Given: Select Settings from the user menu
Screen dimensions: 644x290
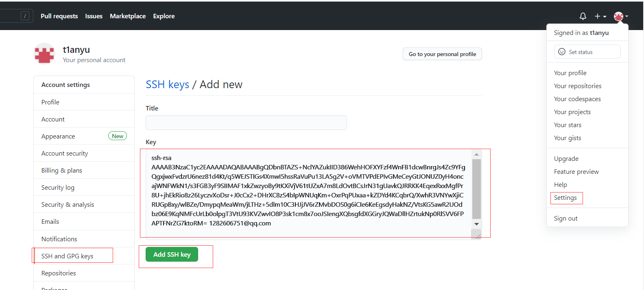Looking at the screenshot, I should coord(565,198).
